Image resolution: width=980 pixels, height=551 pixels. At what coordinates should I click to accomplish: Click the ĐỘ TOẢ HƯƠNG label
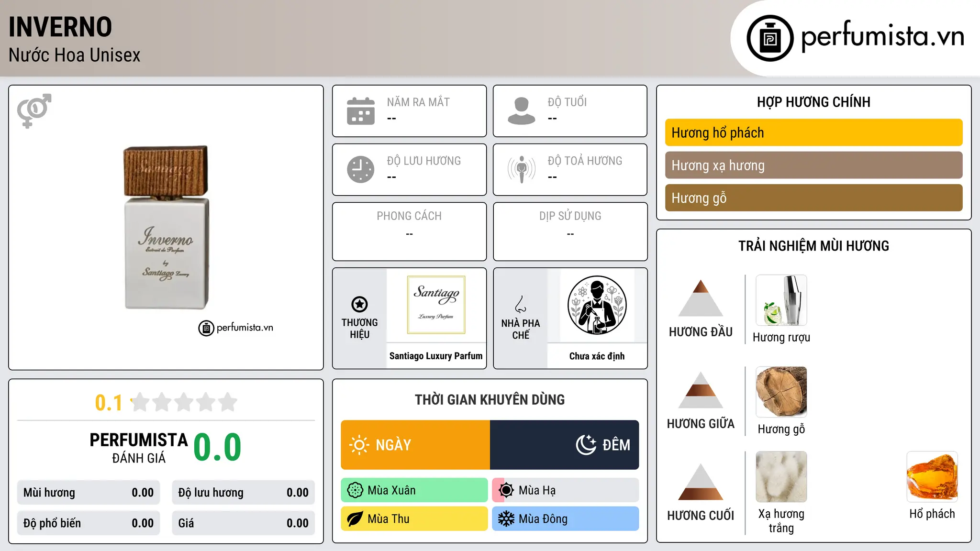click(585, 161)
